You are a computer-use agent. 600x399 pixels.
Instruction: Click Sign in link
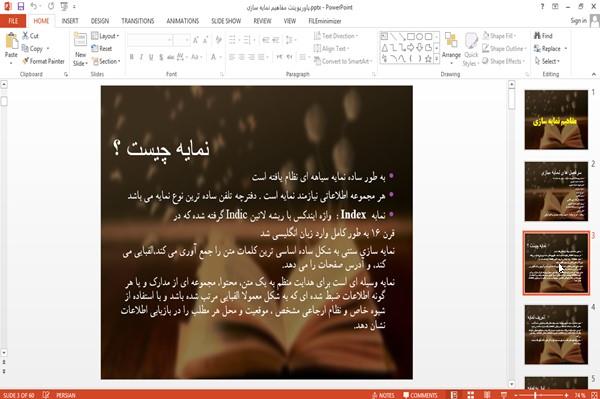[578, 21]
